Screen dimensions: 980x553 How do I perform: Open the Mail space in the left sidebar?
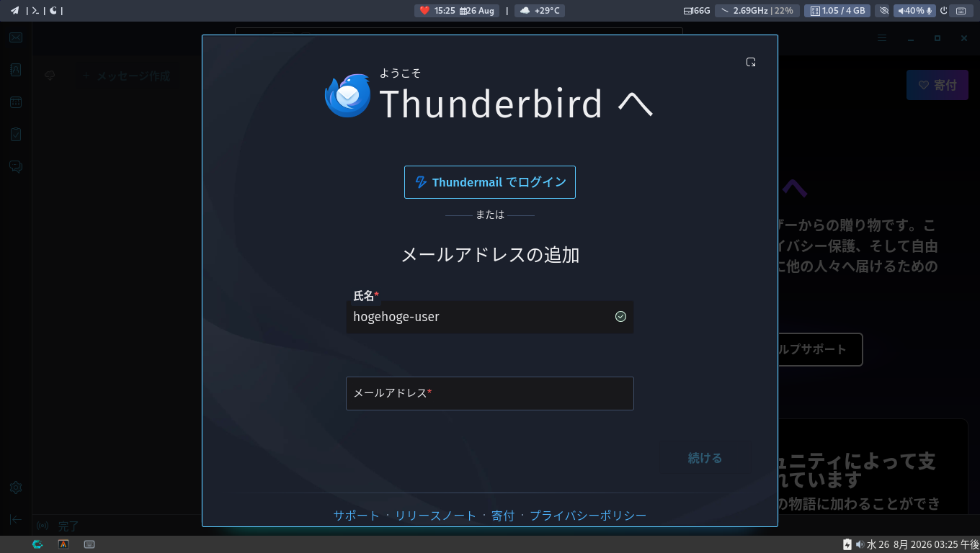click(x=16, y=37)
